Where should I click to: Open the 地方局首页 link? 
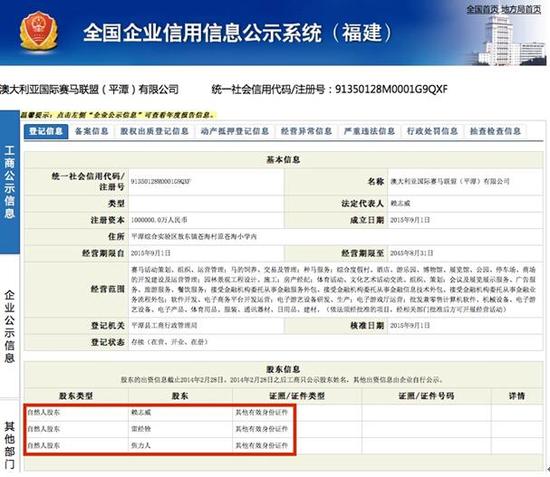pyautogui.click(x=521, y=9)
